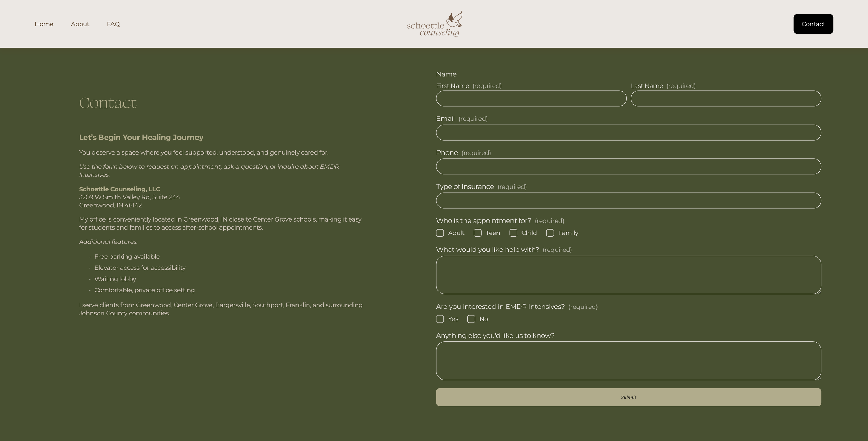Select the Family appointment option
The image size is (868, 441).
point(550,233)
